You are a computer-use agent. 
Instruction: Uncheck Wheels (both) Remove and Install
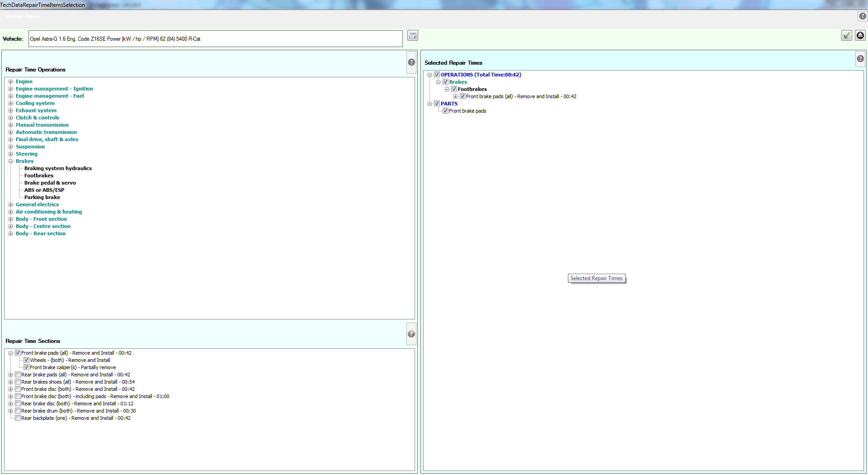pos(27,360)
